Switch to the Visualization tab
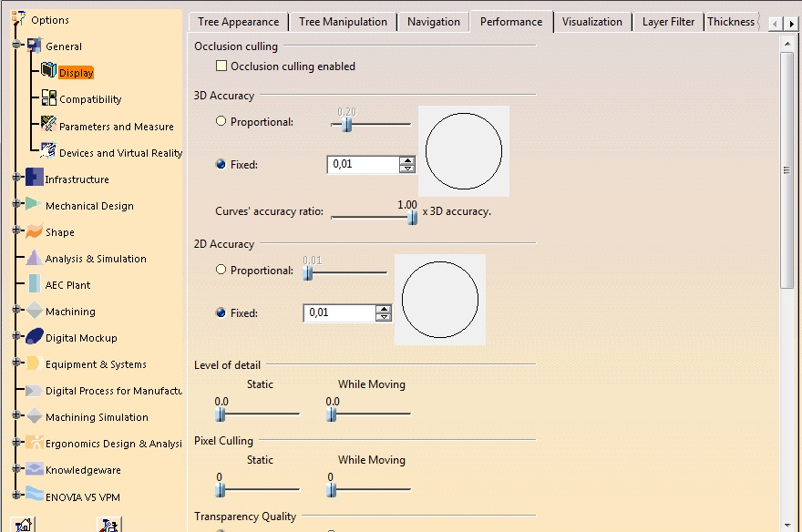Viewport: 802px width, 532px height. pyautogui.click(x=592, y=22)
